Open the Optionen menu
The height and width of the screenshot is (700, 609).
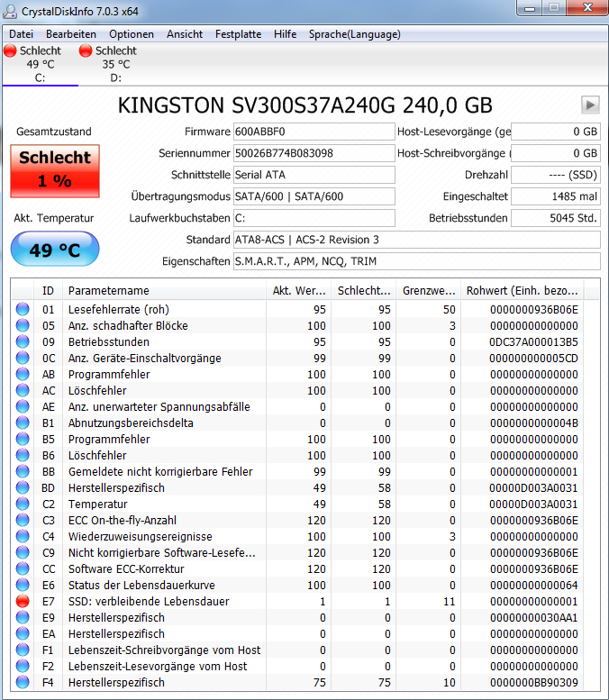(x=132, y=34)
